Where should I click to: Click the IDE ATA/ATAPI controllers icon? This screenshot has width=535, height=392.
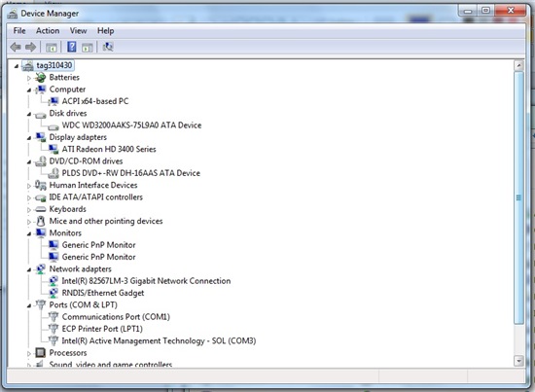[41, 197]
